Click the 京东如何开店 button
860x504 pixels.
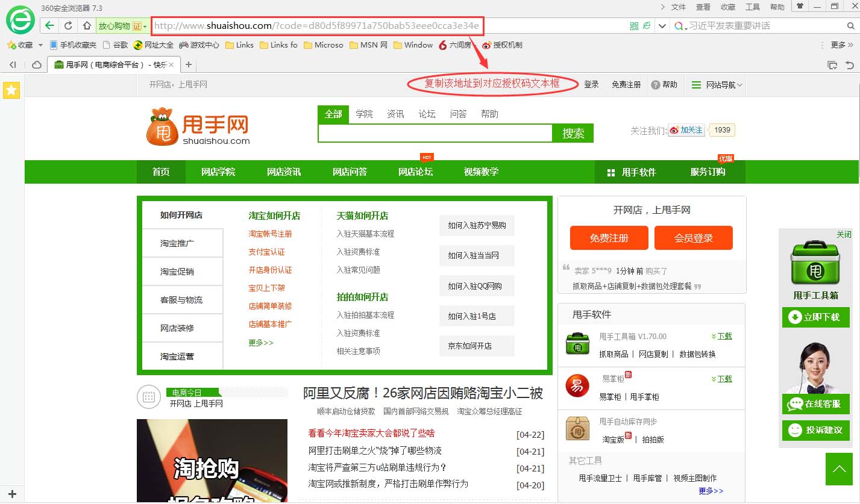(477, 346)
